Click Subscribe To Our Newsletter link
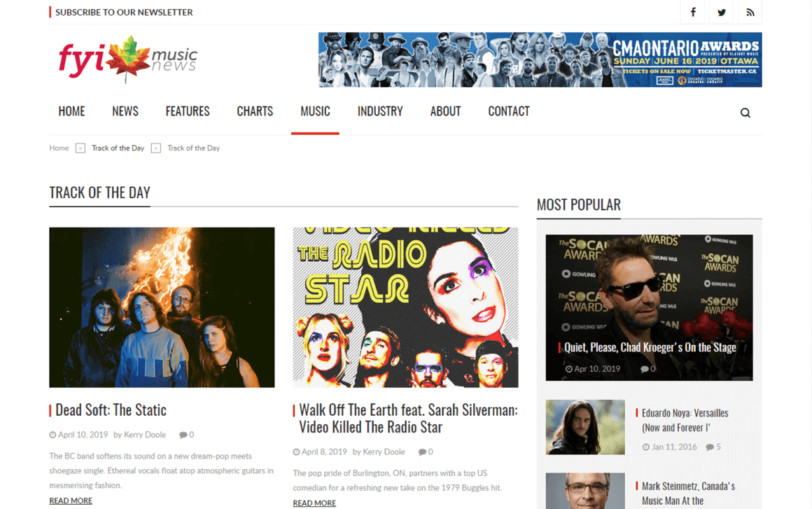Viewport: 812px width, 509px height. point(124,12)
